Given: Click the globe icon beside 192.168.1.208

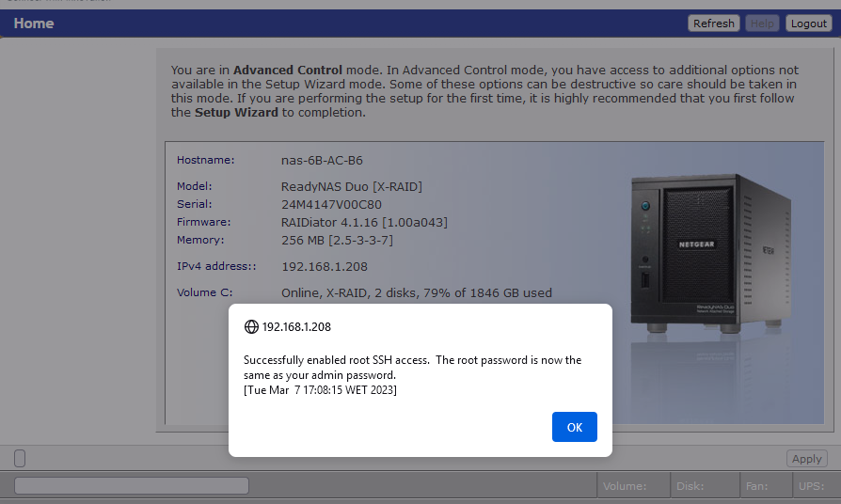Looking at the screenshot, I should pyautogui.click(x=251, y=326).
